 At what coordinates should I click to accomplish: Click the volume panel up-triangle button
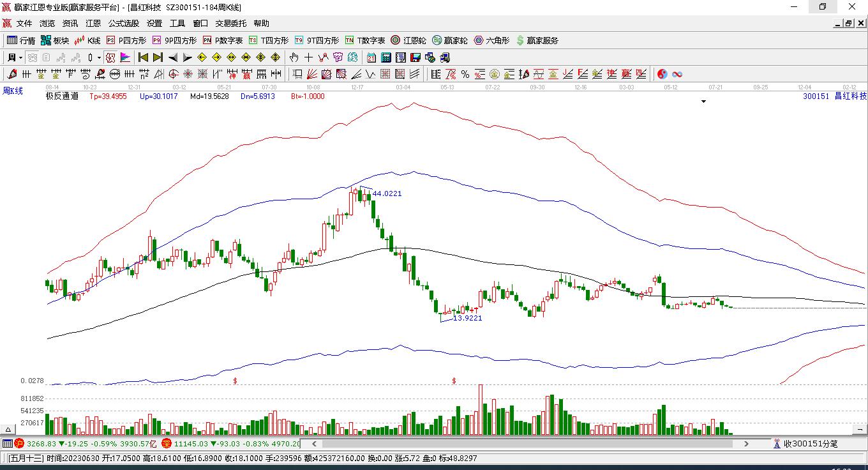9,430
